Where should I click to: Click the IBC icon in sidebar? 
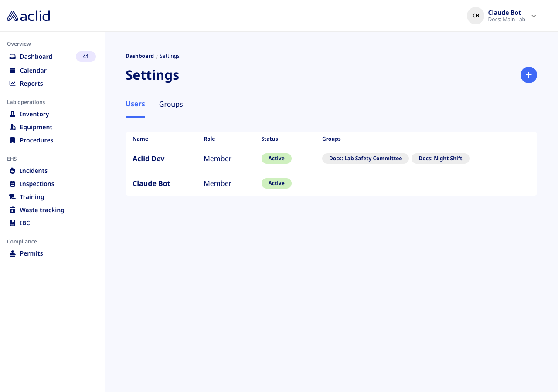coord(13,223)
